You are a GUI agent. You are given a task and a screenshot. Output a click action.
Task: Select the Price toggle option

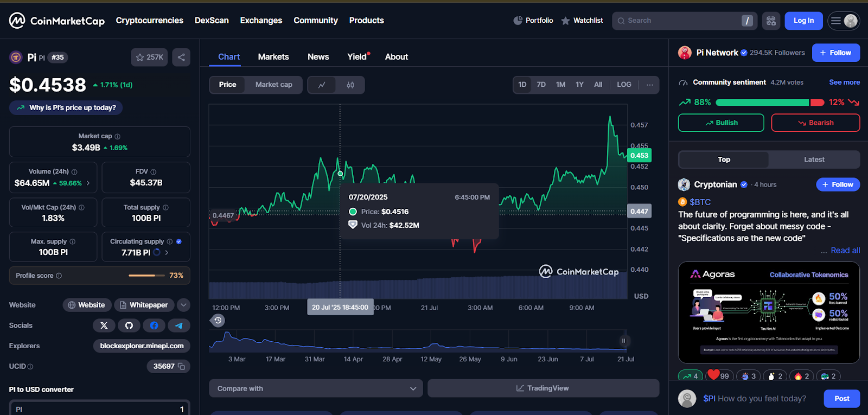pyautogui.click(x=228, y=85)
